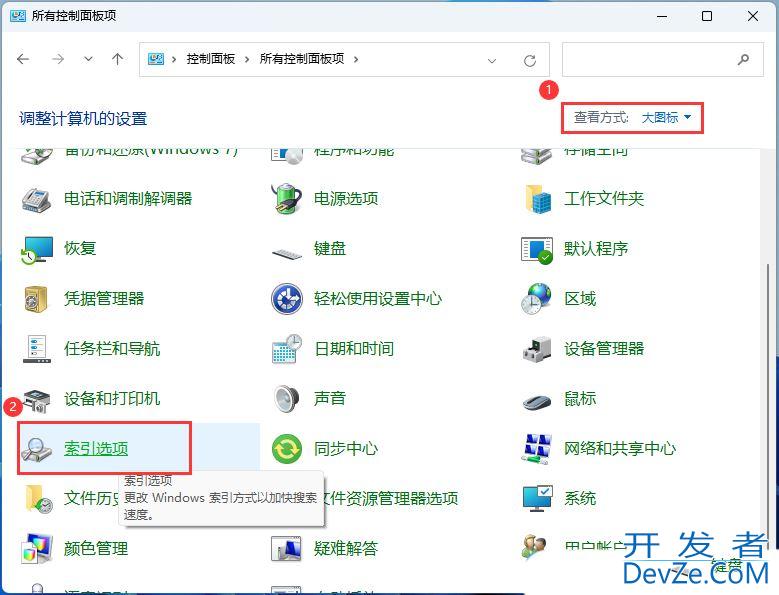The height and width of the screenshot is (595, 779).
Task: Open the 任务栏和导航 link
Action: [x=112, y=349]
